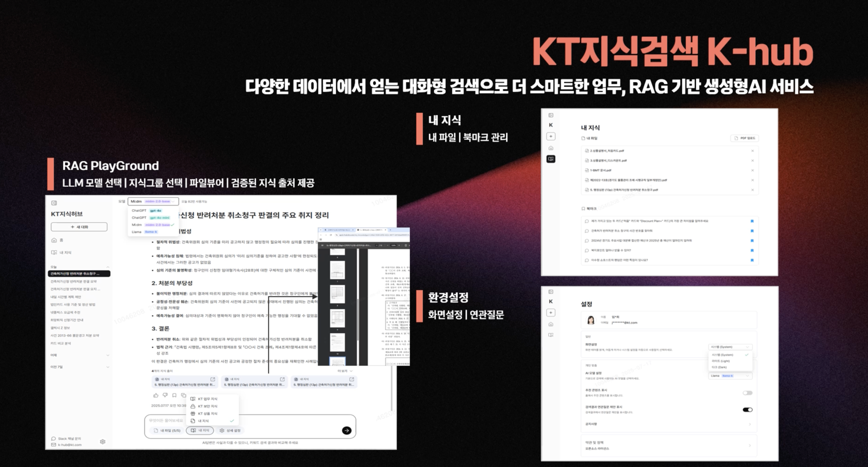Remove the 제2022-13호 pdf file
868x467 pixels.
(x=752, y=180)
